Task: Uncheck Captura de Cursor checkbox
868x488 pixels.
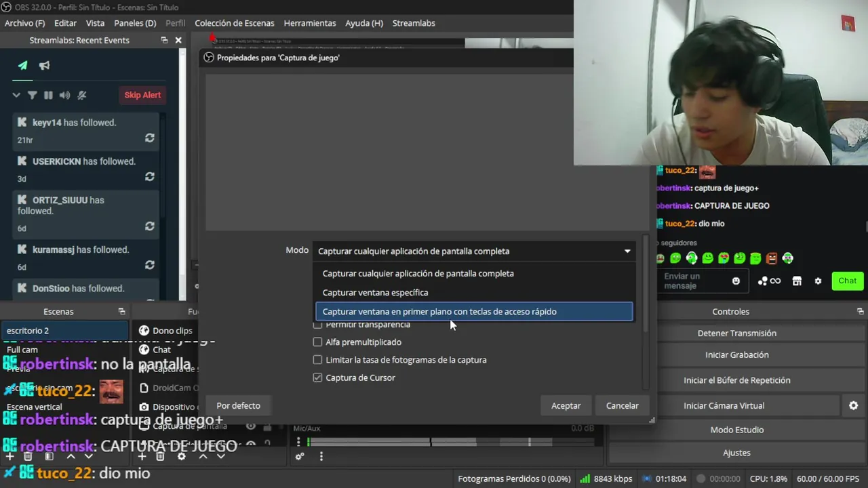Action: click(x=317, y=378)
